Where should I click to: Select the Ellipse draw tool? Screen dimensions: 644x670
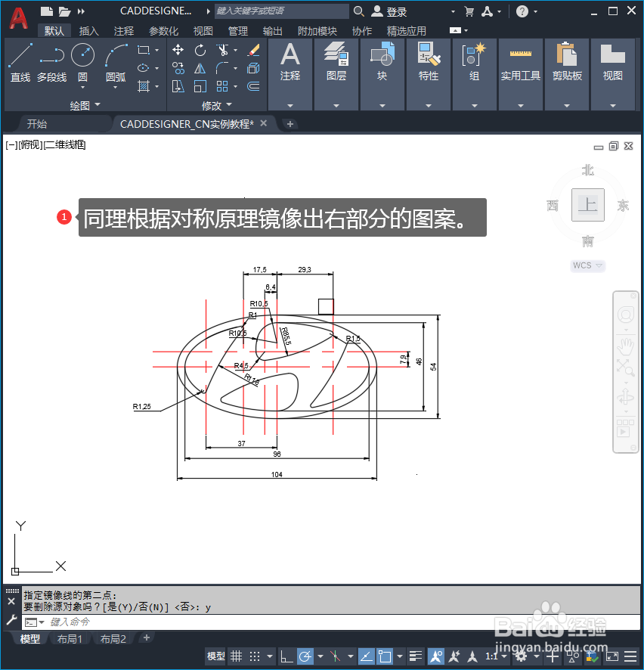144,68
